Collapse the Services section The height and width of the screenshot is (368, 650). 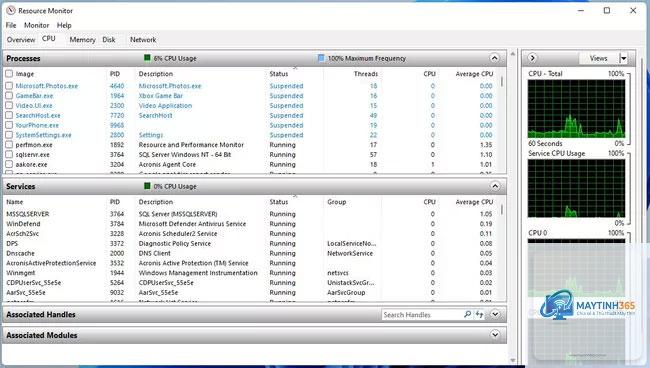tap(495, 186)
